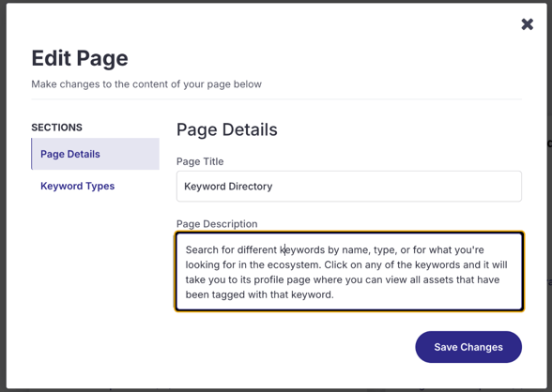This screenshot has width=552, height=392.
Task: Focus the Page Title input field
Action: (349, 187)
